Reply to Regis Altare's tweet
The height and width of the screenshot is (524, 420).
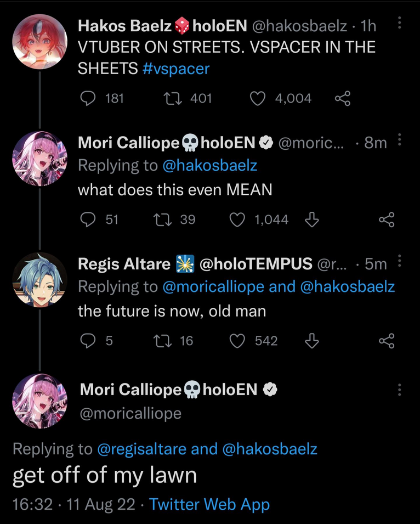point(88,341)
